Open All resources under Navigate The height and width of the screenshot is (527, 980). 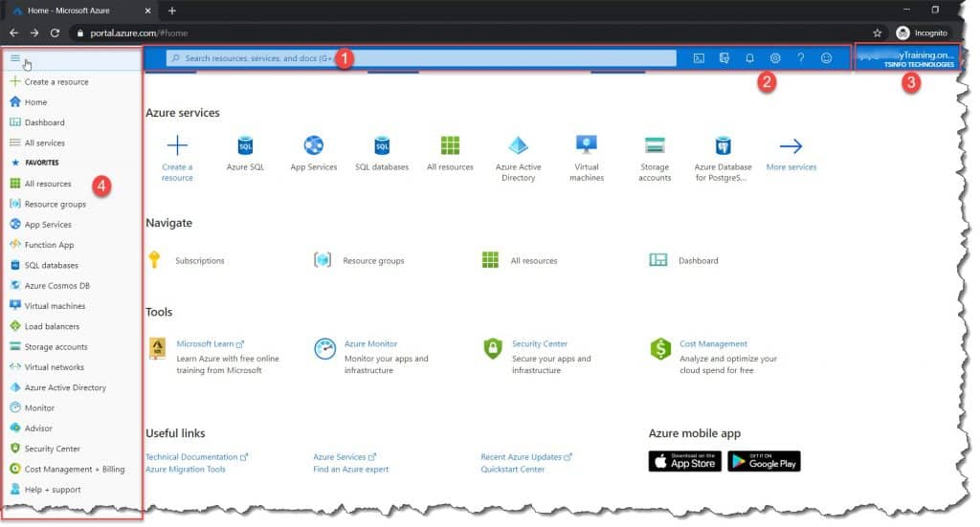pos(520,260)
